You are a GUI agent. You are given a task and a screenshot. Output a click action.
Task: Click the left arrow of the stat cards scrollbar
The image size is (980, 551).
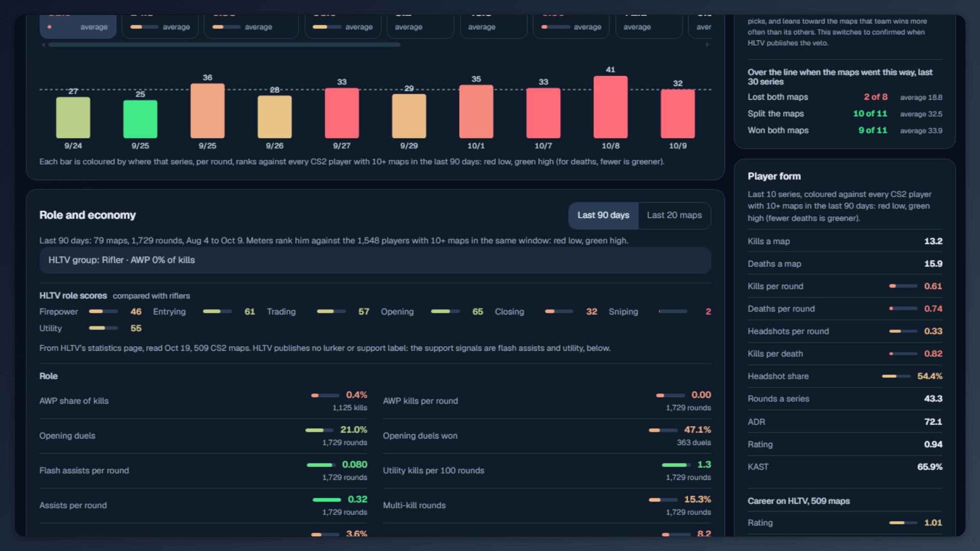coord(43,45)
